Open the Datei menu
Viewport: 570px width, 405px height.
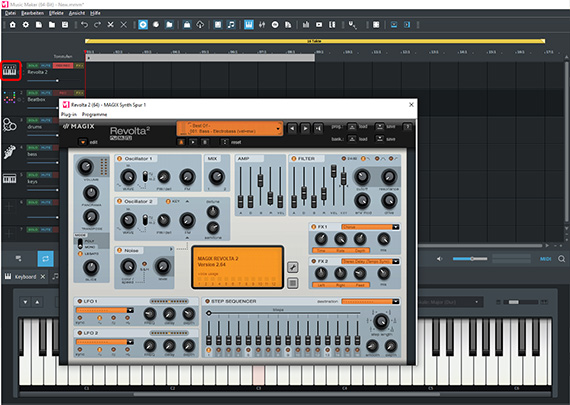point(10,13)
